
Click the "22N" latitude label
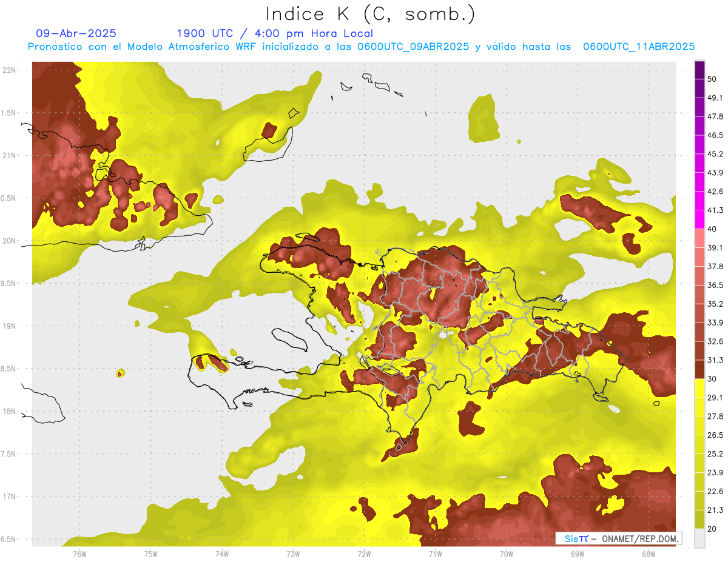tap(9, 70)
